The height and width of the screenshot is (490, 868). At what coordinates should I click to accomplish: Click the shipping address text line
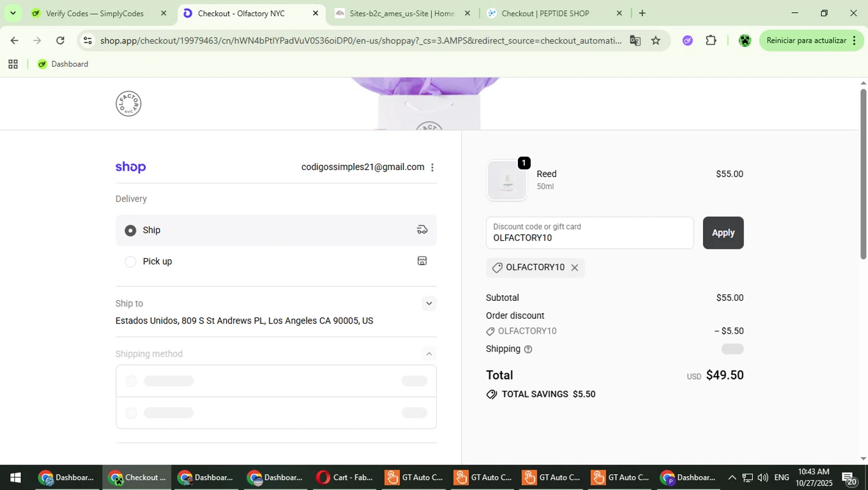pyautogui.click(x=244, y=320)
